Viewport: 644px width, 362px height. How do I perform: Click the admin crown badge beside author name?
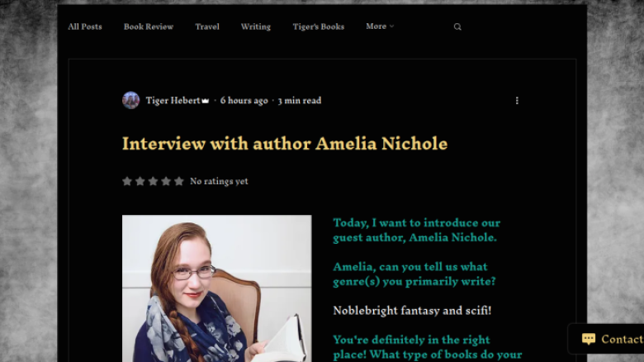coord(206,101)
